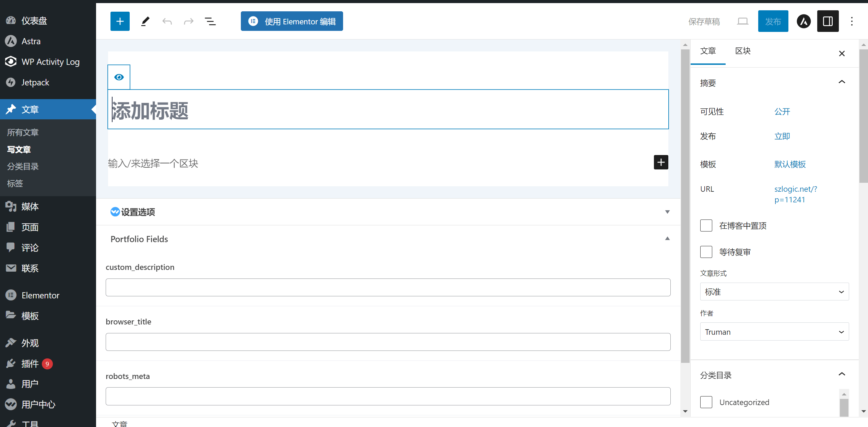
Task: Open 模板 templates menu in sidebar
Action: 48,316
